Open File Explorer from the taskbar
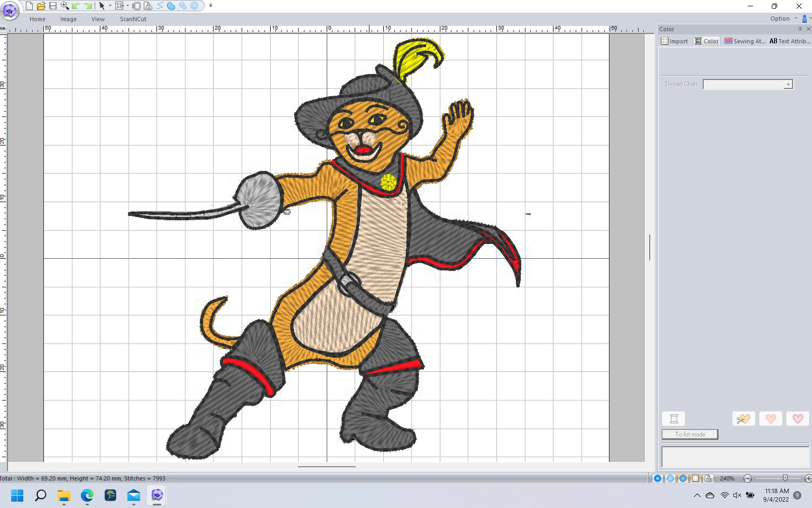812x508 pixels. point(64,495)
